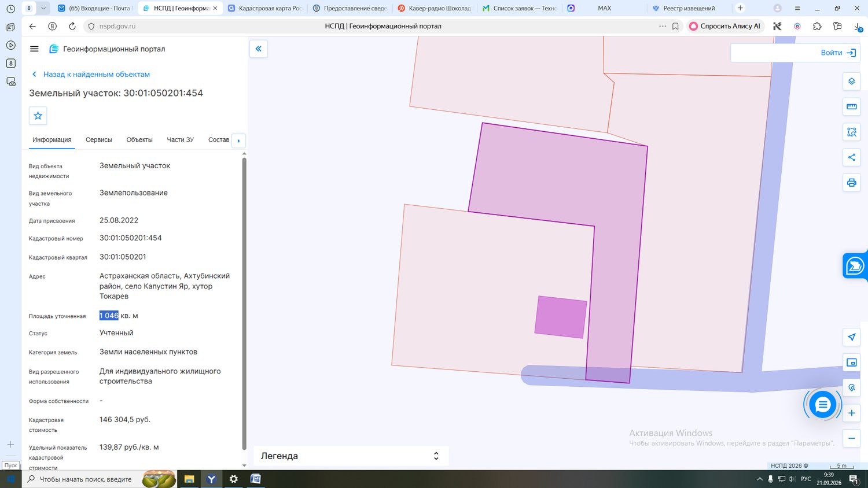Select the ruler measurement tool
This screenshot has width=868, height=488.
pyautogui.click(x=851, y=106)
